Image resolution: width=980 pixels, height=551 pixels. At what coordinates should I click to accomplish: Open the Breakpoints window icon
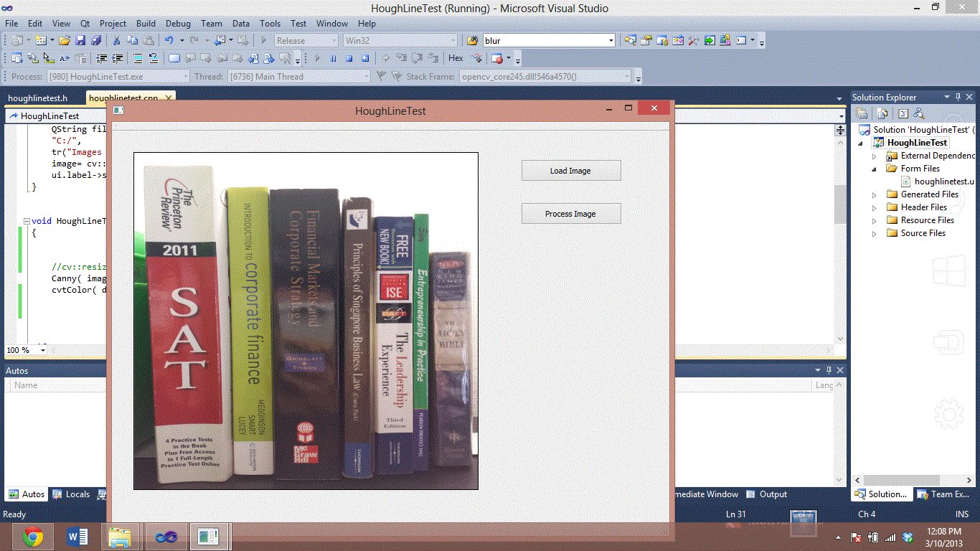coord(497,58)
